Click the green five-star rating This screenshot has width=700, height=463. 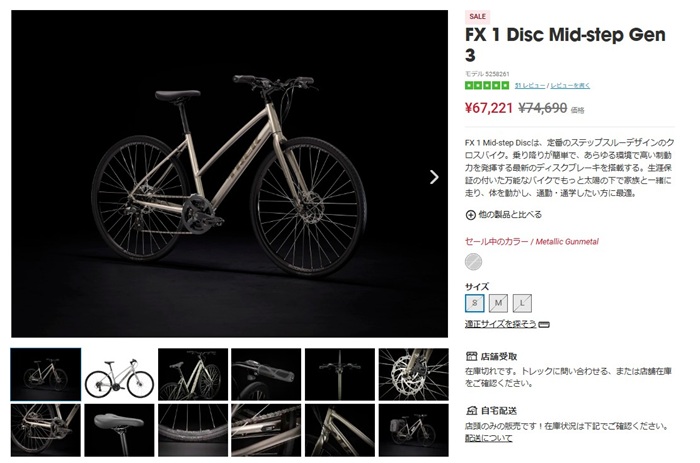pos(487,85)
